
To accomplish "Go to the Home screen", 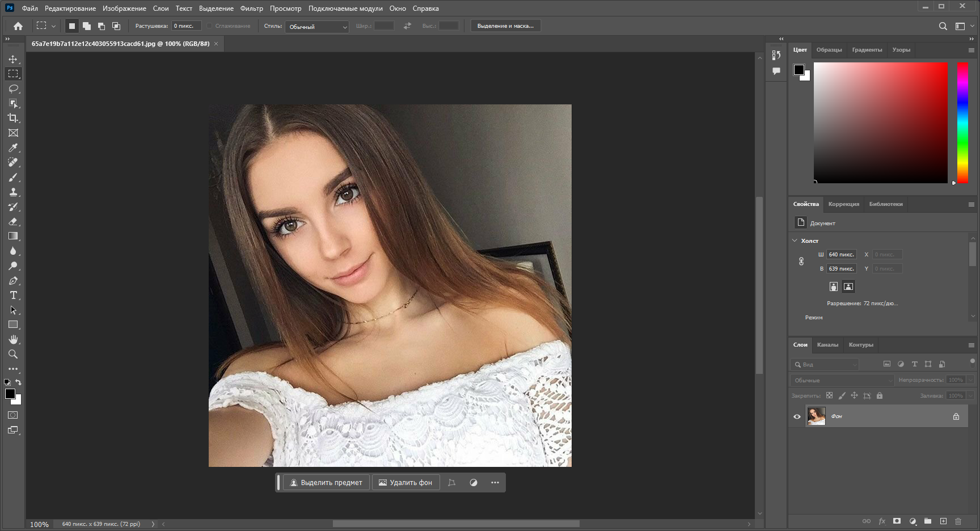I will (x=18, y=26).
